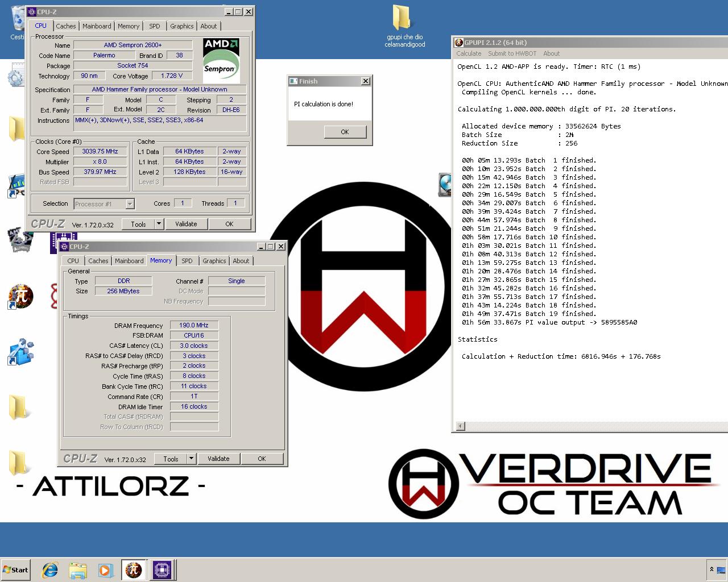Open the Start menu
The width and height of the screenshot is (728, 582).
click(16, 569)
